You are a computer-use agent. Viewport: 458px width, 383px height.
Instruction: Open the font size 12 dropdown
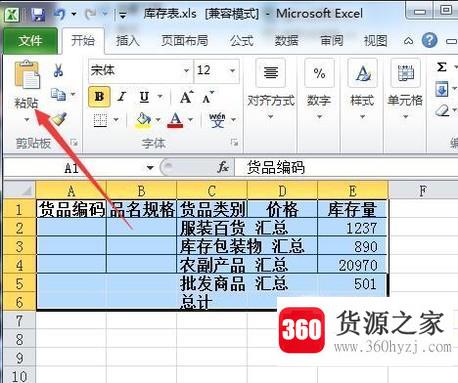[x=233, y=71]
